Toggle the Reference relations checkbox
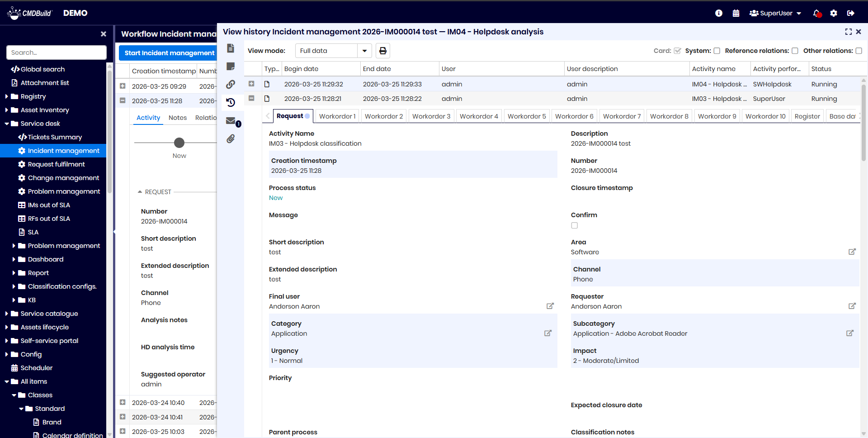 [x=795, y=51]
